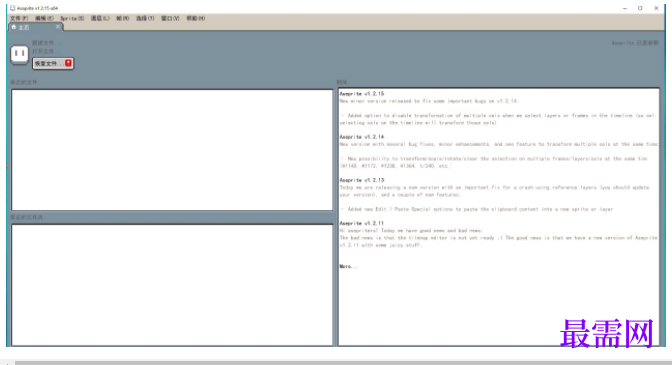This screenshot has width=672, height=365.
Task: Open the 编辑 (E) menu
Action: [x=44, y=18]
